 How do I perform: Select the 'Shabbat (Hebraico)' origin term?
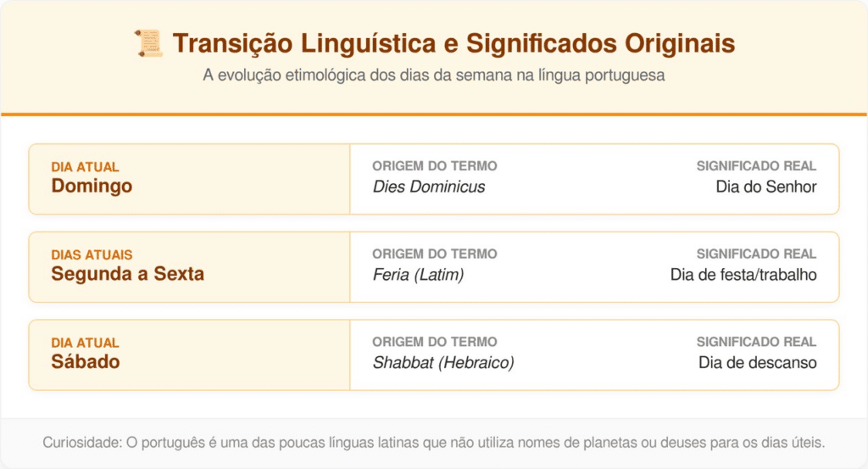click(443, 363)
